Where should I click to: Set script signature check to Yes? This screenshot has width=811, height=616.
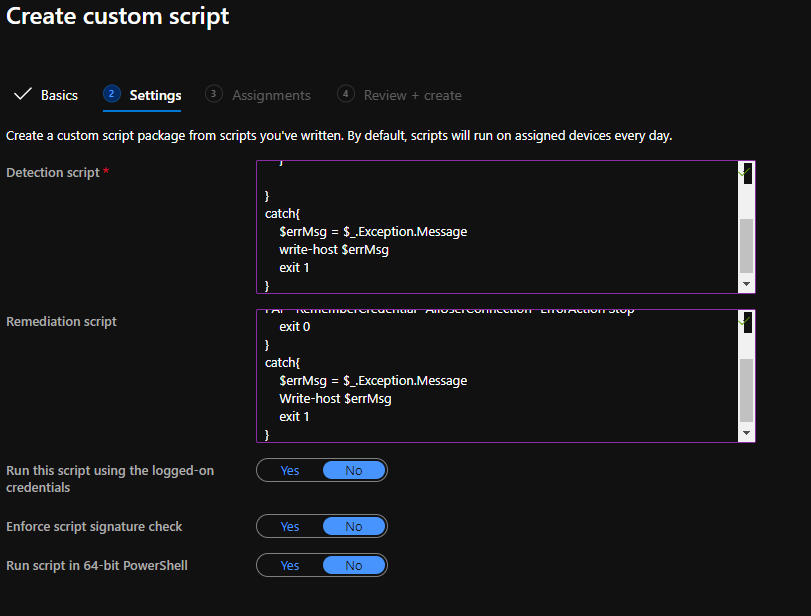click(x=290, y=526)
